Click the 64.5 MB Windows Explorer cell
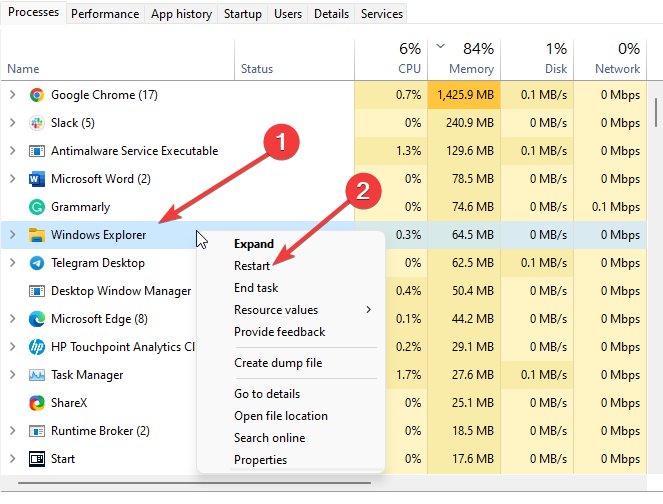This screenshot has width=663, height=504. pyautogui.click(x=464, y=235)
